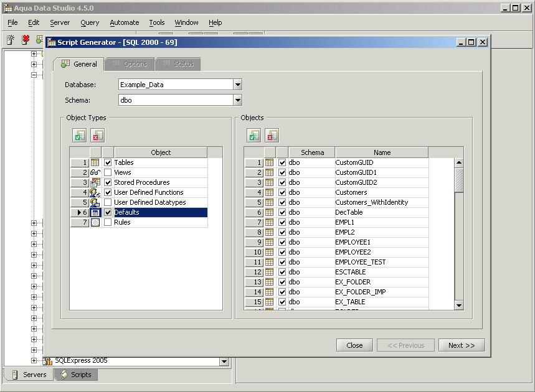Screen dimensions: 535x392
Task: Click Deselect All icon in Object Types
Action: [98, 135]
